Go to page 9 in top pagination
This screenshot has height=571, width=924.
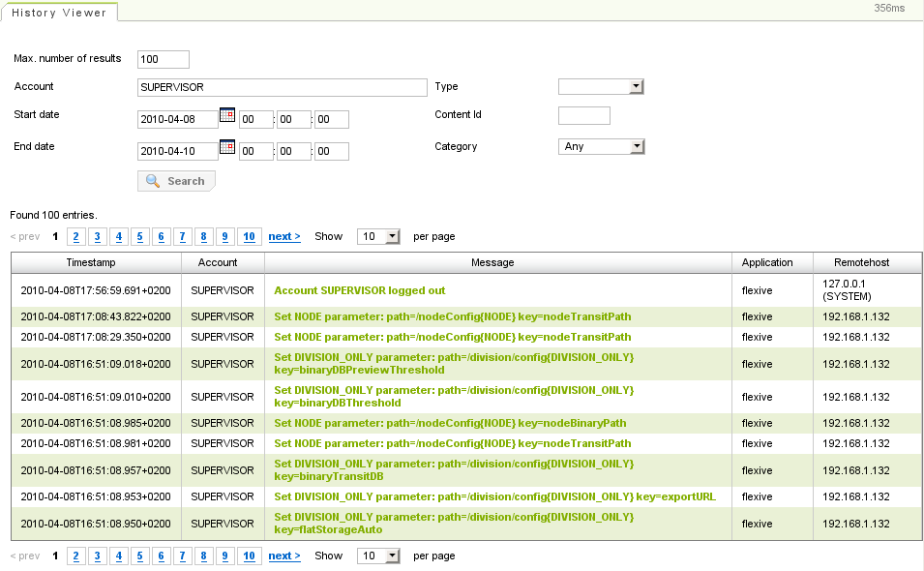[224, 236]
